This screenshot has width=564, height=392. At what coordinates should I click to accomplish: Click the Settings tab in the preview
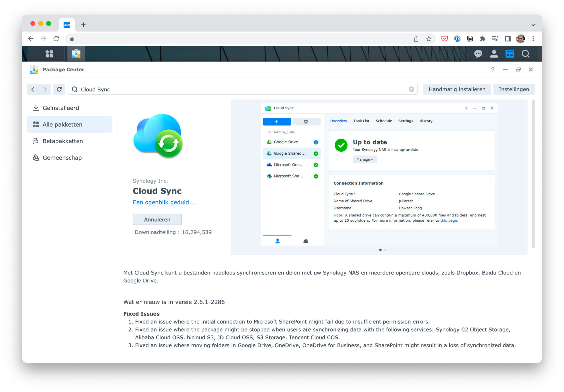point(406,121)
